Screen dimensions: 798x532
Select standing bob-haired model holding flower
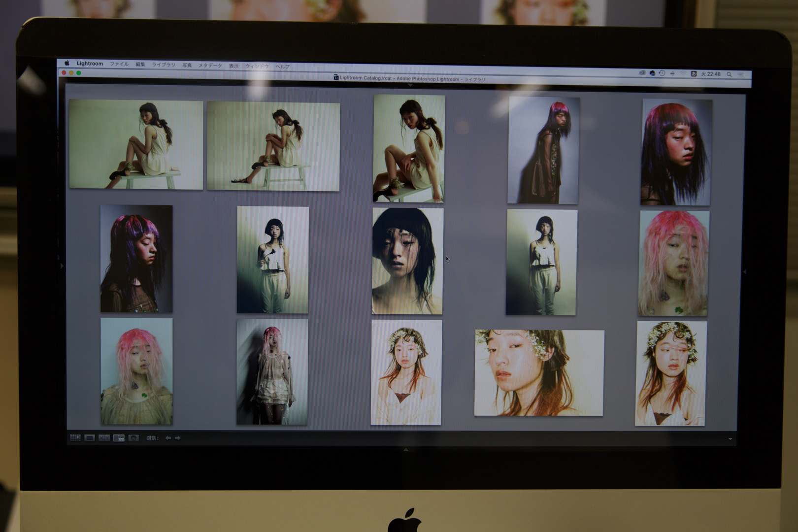(x=272, y=260)
